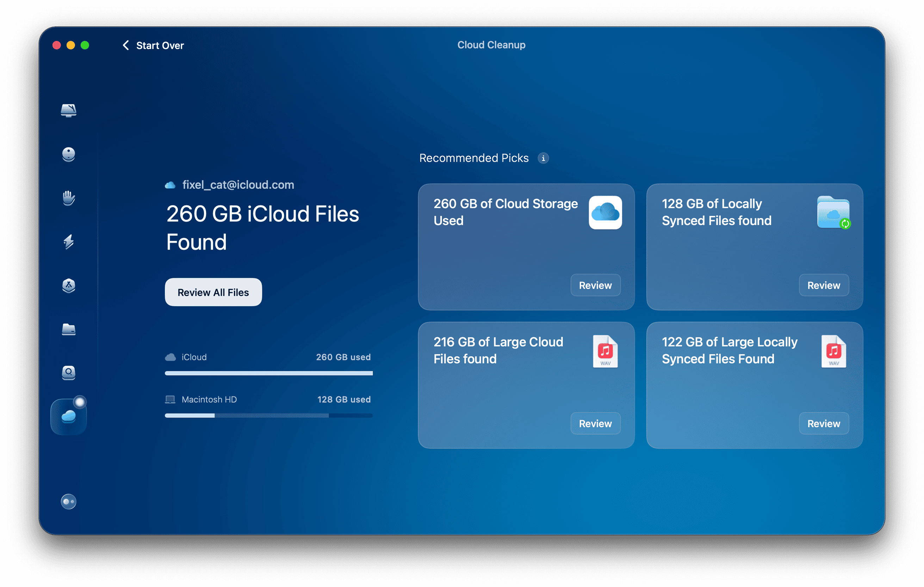Select the Cleanup tool in the sidebar

pos(68,154)
